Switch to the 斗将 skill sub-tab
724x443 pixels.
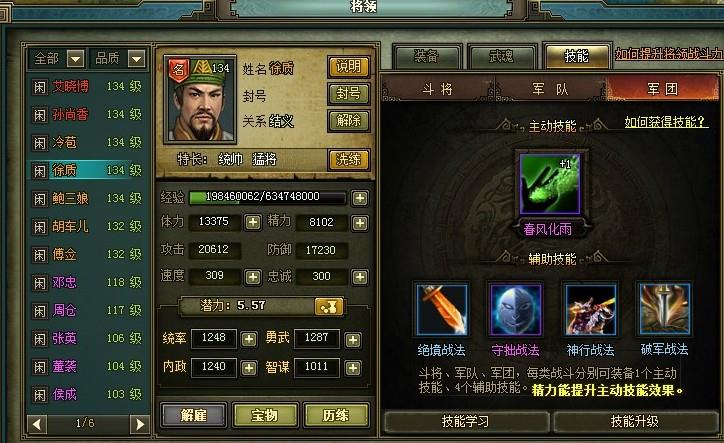438,89
